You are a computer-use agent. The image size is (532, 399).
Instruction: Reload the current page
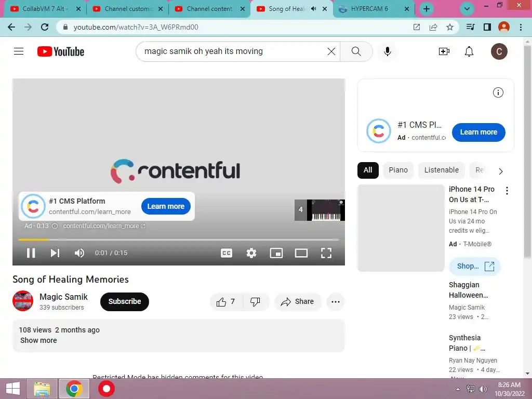point(45,27)
